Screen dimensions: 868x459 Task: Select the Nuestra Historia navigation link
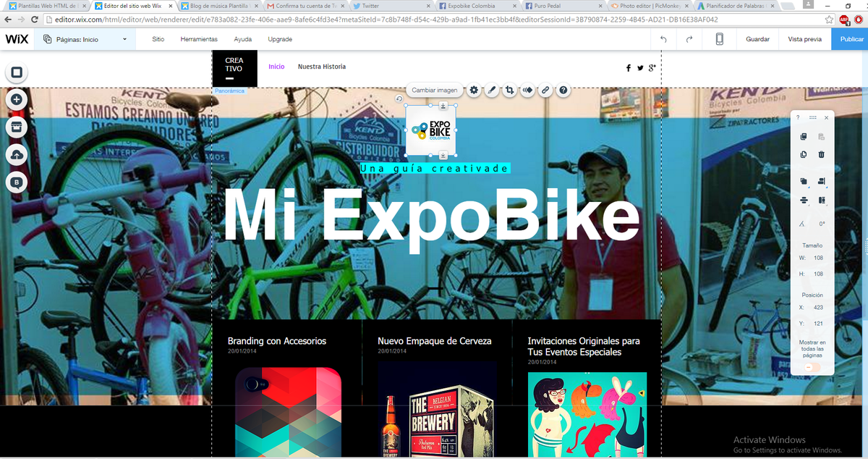(x=322, y=67)
